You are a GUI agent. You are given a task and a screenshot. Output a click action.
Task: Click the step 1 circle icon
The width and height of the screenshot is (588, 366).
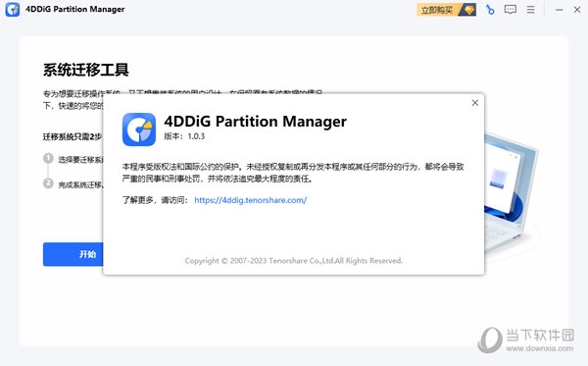click(x=48, y=158)
